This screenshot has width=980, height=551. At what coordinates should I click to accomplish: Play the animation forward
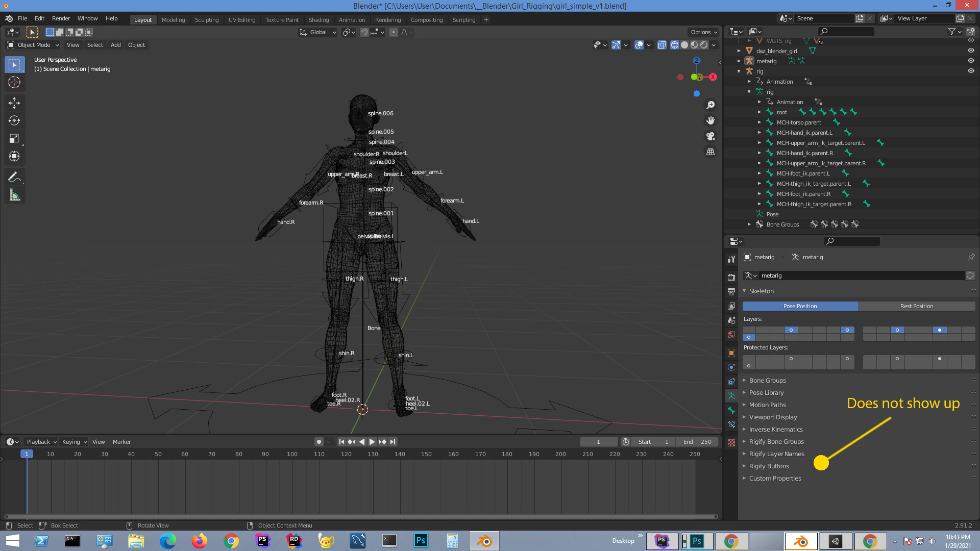[372, 442]
